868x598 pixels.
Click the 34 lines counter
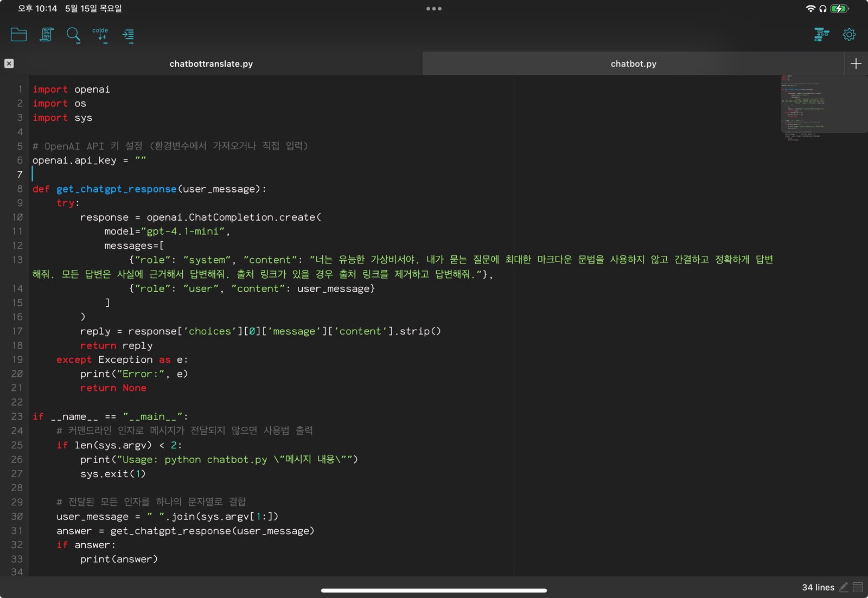point(818,587)
